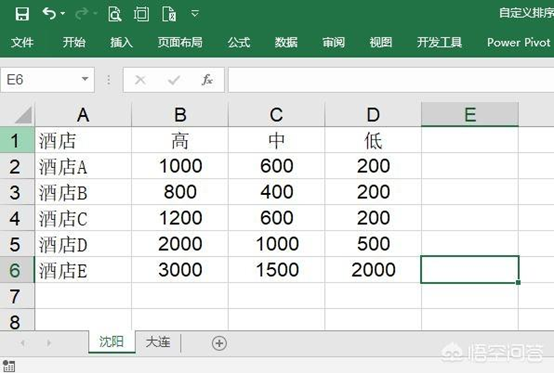Click cell with value 800
The height and width of the screenshot is (373, 554).
[180, 192]
